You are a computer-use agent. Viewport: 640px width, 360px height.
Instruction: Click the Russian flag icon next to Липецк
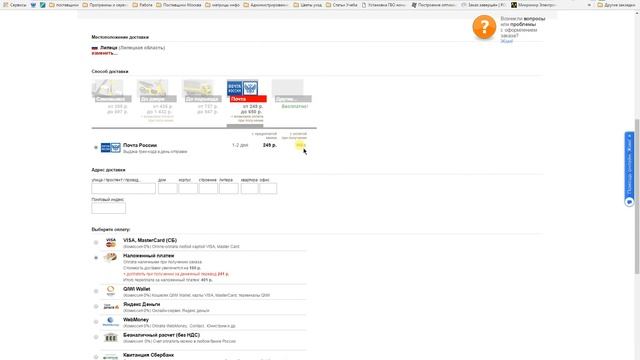95,48
